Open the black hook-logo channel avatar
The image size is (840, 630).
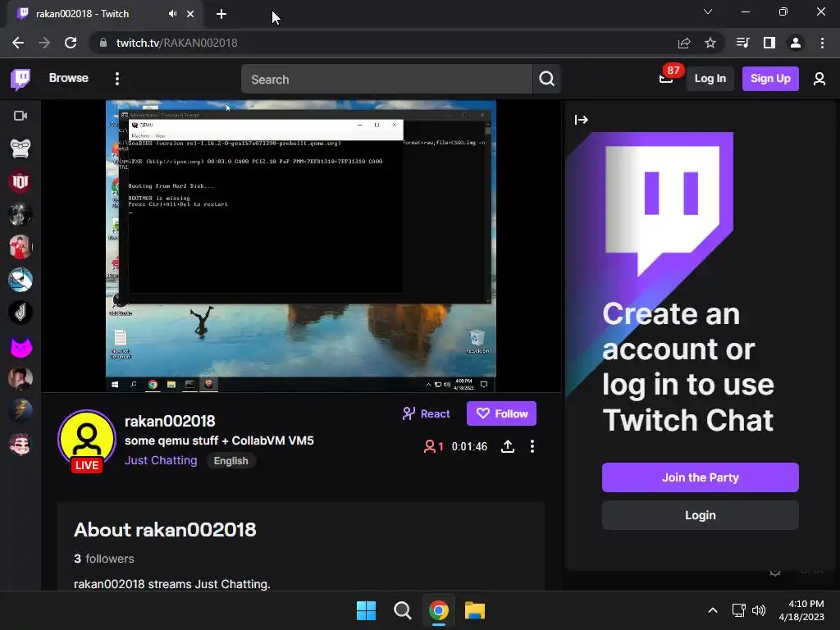click(21, 313)
